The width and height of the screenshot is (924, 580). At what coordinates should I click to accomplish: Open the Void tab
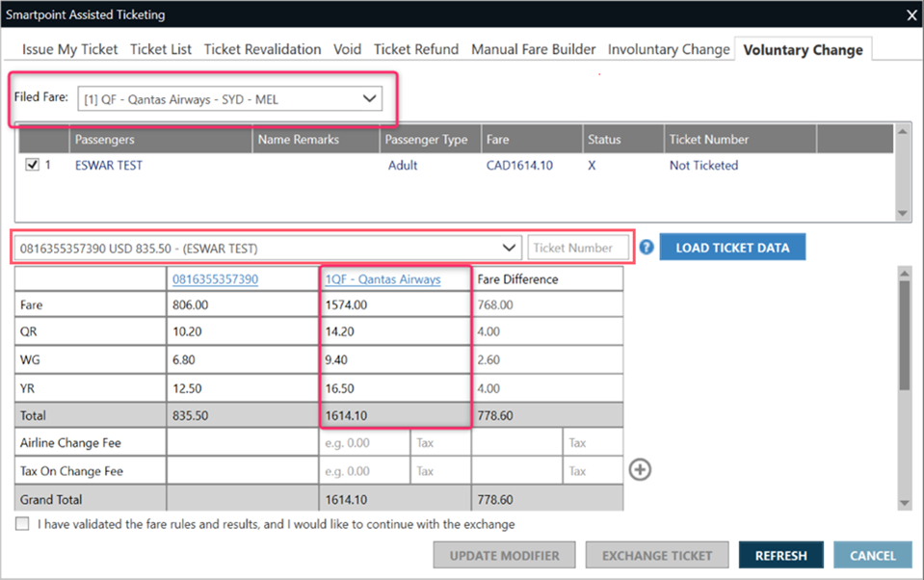[347, 49]
